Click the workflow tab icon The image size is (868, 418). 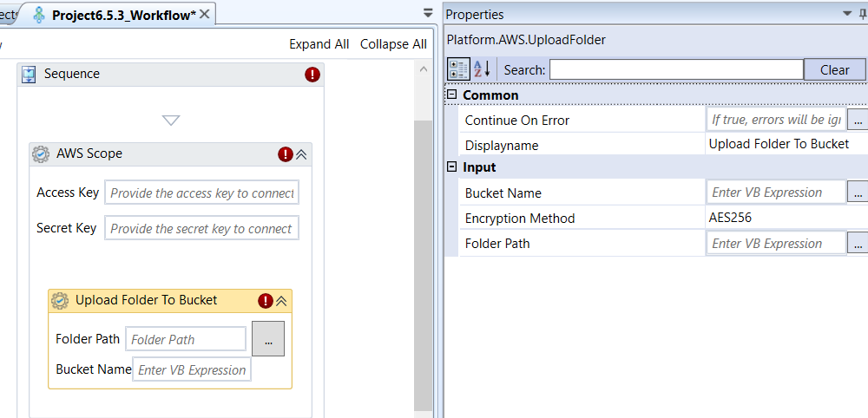point(39,15)
